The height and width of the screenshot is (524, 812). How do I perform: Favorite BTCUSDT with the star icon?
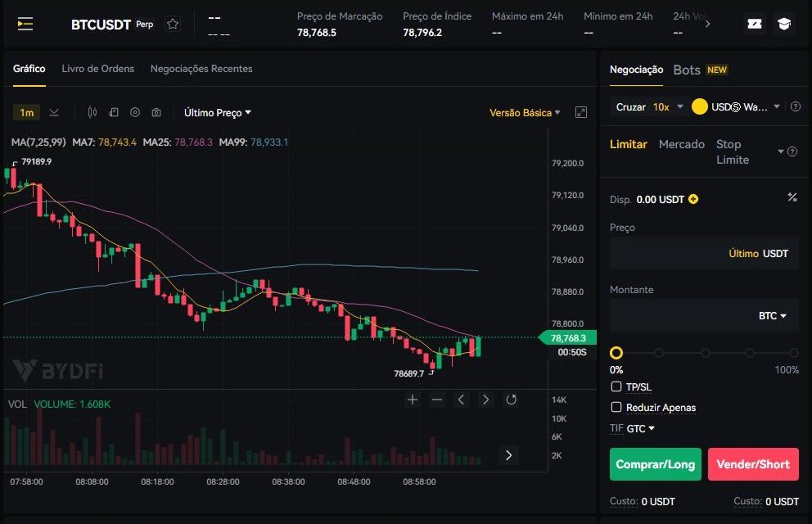click(173, 24)
